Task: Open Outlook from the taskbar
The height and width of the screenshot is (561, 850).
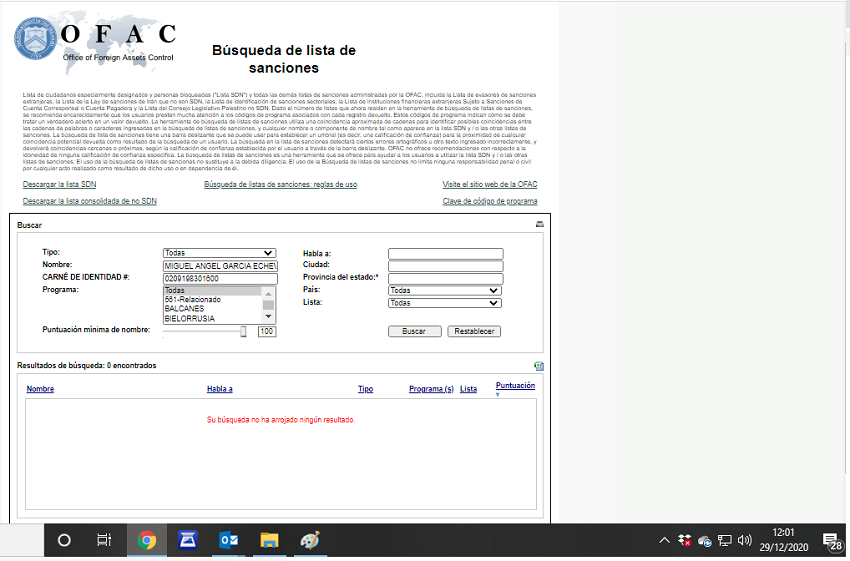Action: [228, 540]
